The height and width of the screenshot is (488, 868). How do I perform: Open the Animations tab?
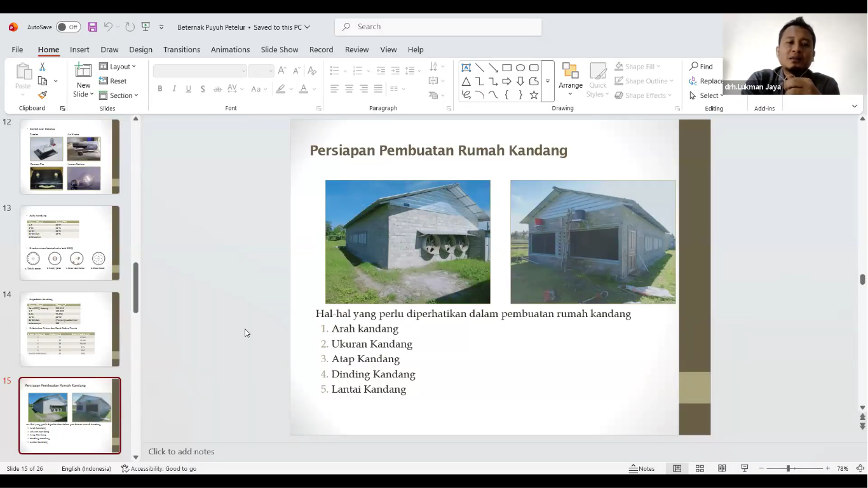pos(230,50)
